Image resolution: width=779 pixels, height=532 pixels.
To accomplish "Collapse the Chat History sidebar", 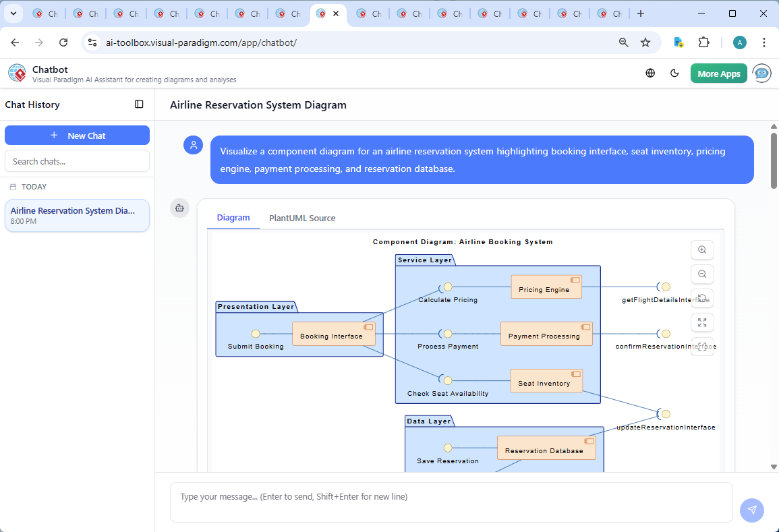I will point(139,104).
